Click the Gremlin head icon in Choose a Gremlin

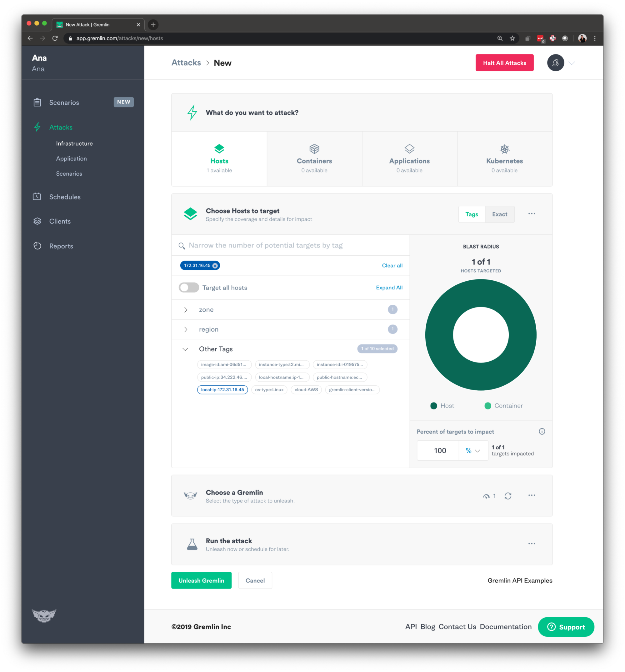(x=190, y=496)
